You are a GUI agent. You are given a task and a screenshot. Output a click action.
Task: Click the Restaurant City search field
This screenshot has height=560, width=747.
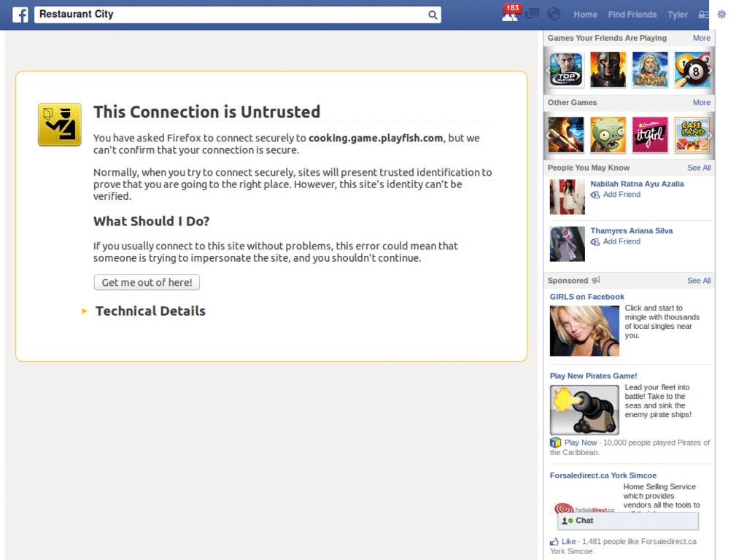point(231,15)
